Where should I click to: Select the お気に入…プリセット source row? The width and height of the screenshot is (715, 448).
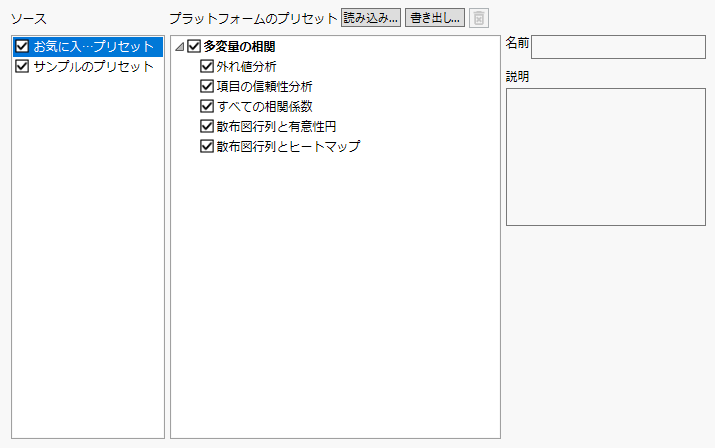tap(88, 47)
